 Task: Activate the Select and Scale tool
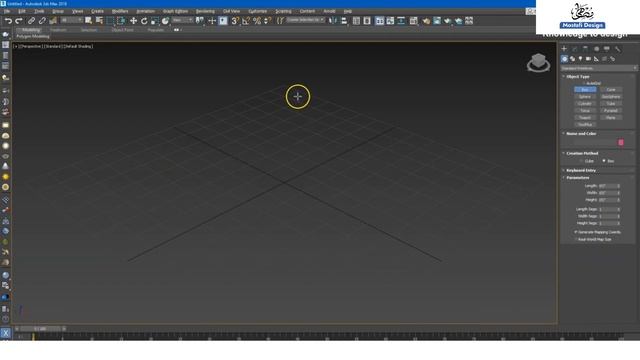(x=155, y=21)
